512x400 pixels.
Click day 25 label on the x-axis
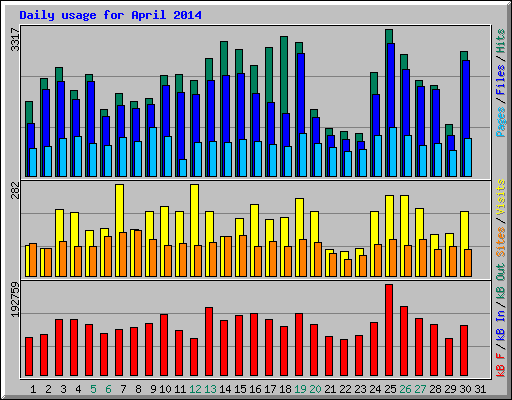click(390, 389)
